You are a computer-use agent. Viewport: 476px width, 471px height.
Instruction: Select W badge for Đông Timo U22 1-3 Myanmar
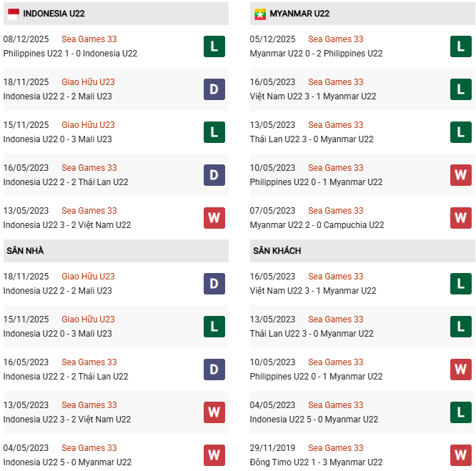coord(461,455)
